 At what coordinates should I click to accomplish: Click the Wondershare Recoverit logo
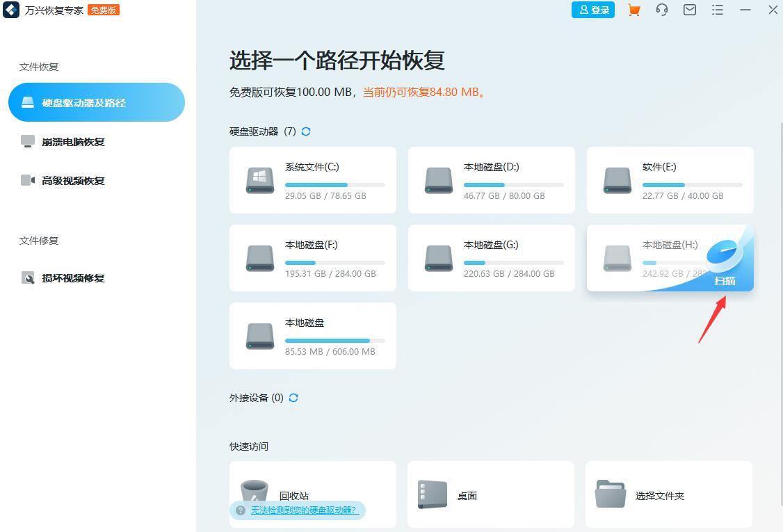(11, 10)
